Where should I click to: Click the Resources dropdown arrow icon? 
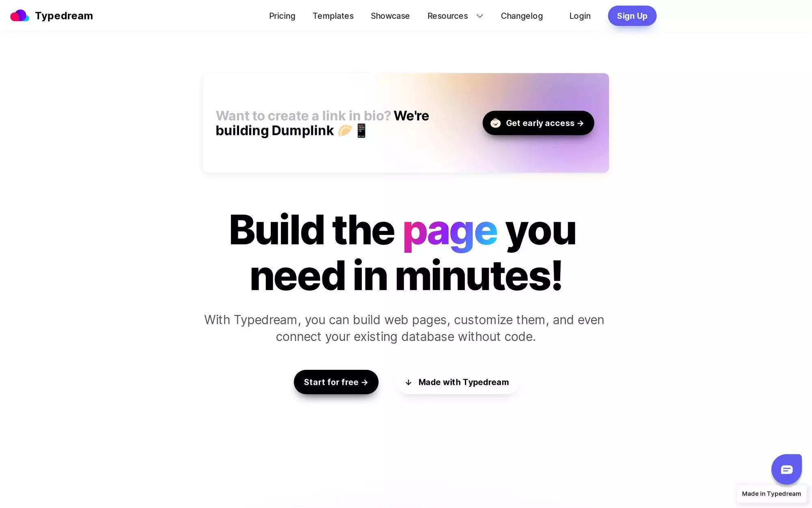(x=479, y=16)
